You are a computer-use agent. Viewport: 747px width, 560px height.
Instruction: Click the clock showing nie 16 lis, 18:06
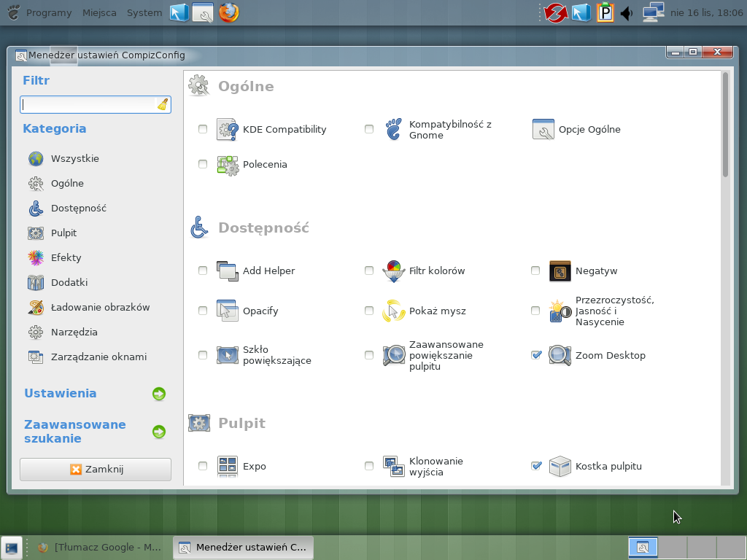click(x=706, y=13)
